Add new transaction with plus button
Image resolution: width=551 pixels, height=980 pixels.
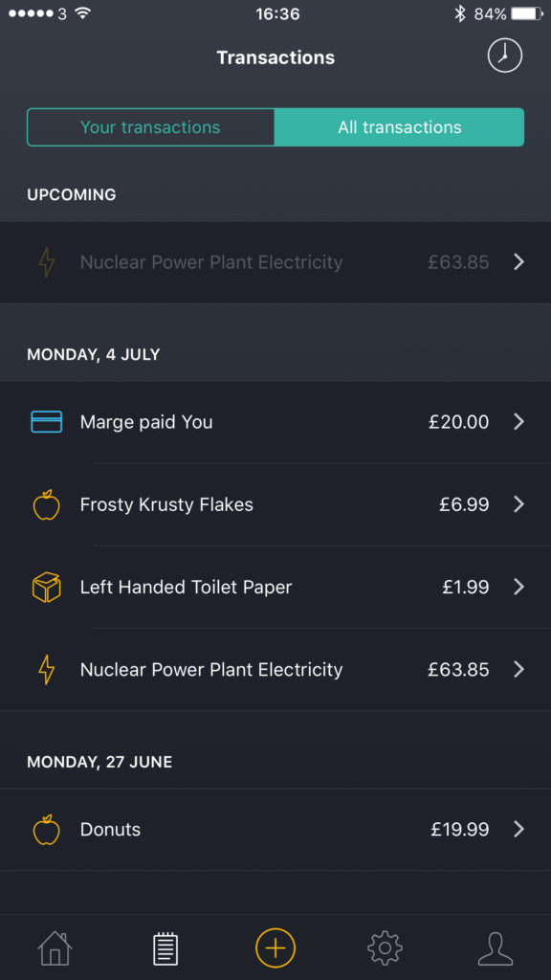coord(275,947)
